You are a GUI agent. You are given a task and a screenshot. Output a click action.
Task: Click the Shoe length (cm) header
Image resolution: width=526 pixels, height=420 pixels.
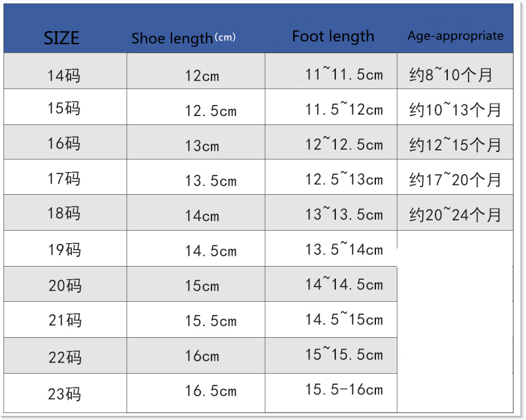click(x=184, y=38)
